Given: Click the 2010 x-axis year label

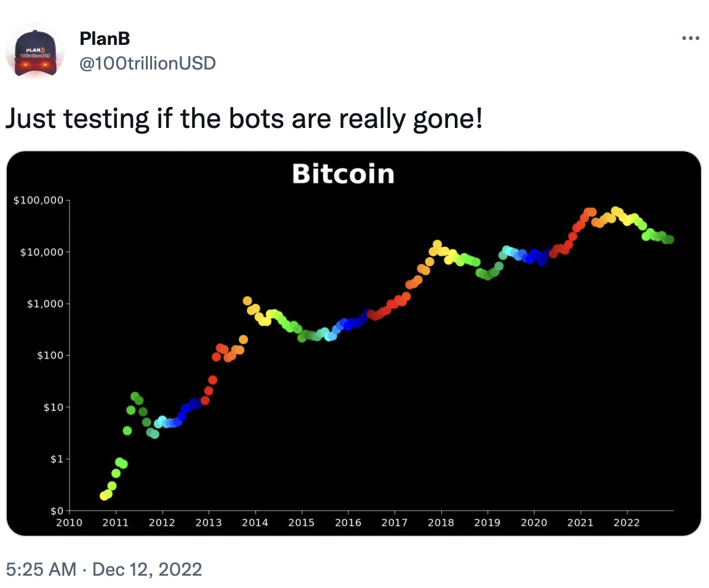Looking at the screenshot, I should [x=69, y=523].
